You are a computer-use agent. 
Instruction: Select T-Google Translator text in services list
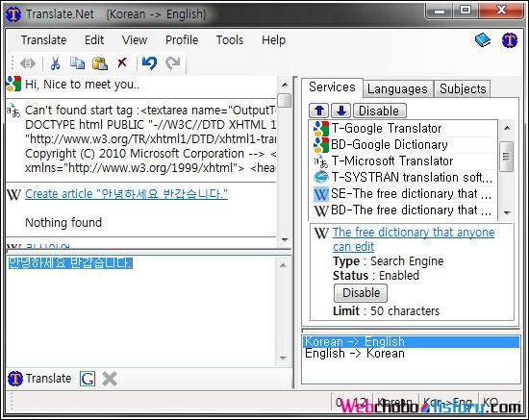[387, 129]
